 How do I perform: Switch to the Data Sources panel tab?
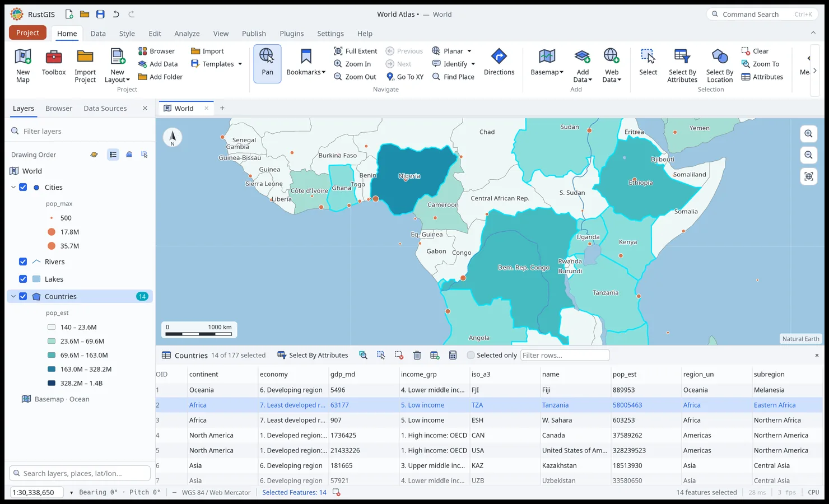(105, 108)
